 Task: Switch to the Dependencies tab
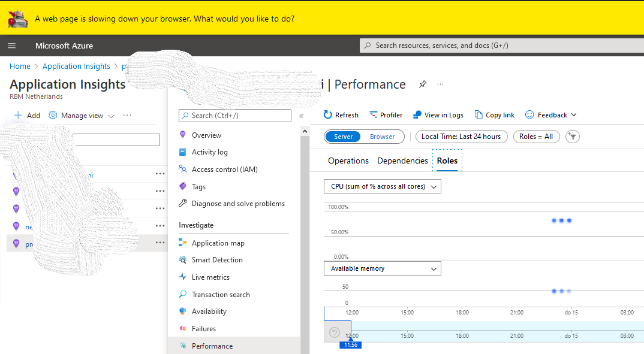(x=402, y=161)
